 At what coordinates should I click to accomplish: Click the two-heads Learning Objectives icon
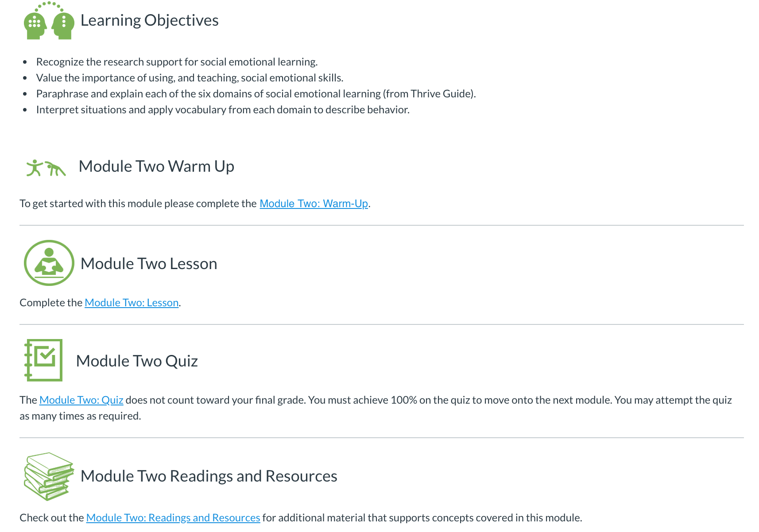[x=49, y=21]
